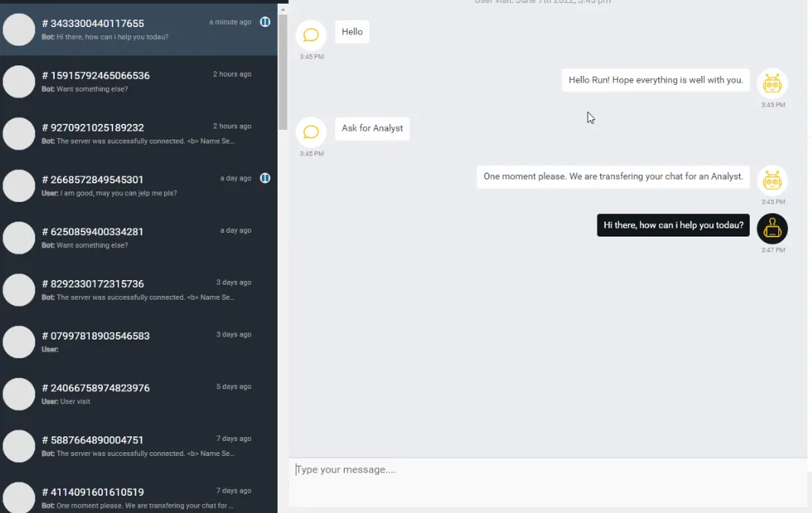Click the dark 'Hi there, how can i help' bubble
This screenshot has height=513, width=812.
click(x=673, y=225)
